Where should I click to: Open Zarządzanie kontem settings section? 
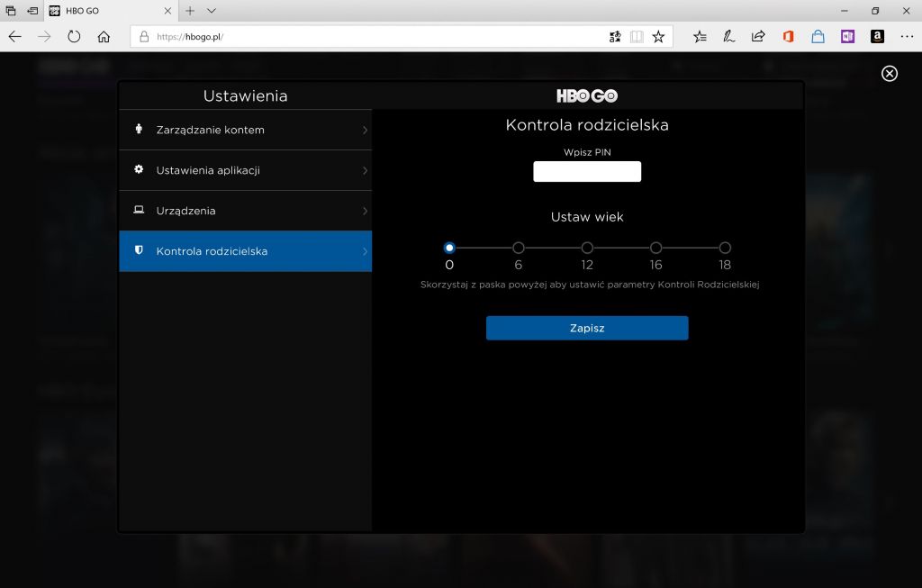click(x=245, y=130)
